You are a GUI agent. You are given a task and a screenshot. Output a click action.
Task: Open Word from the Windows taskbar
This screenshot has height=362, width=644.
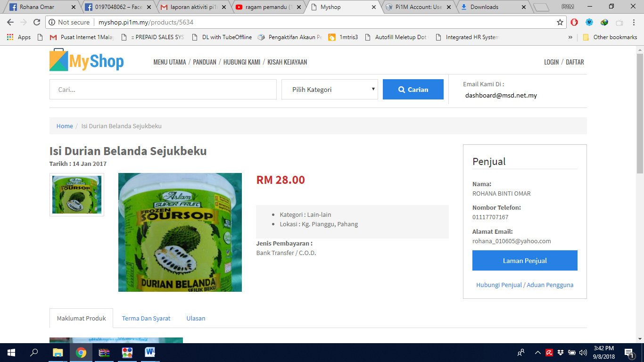[x=150, y=352]
